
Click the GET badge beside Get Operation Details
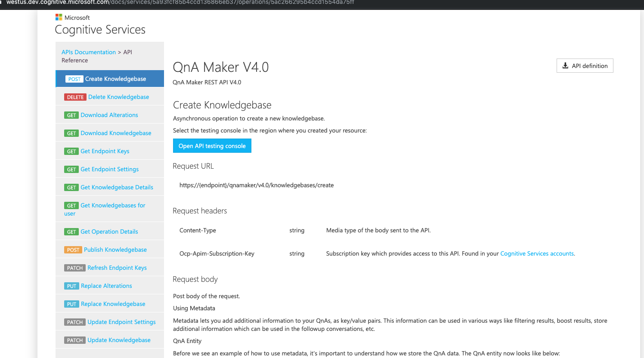tap(71, 232)
